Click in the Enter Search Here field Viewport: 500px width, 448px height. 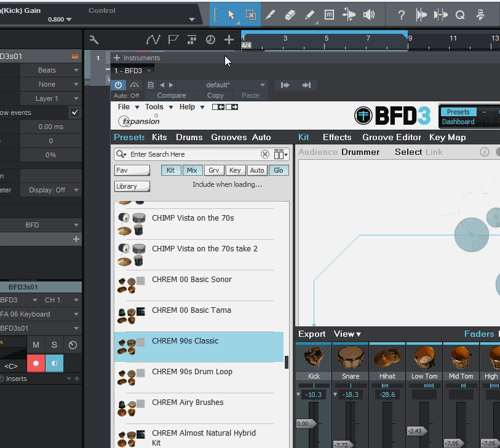click(194, 154)
